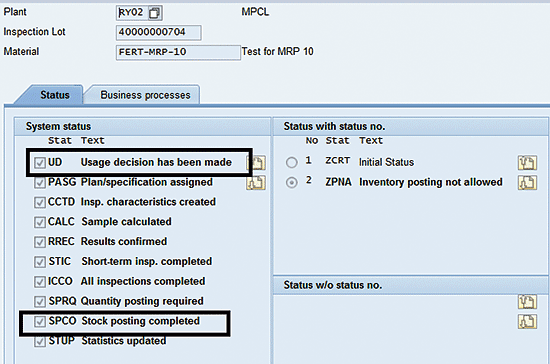Click the ZCRT status code

337,161
